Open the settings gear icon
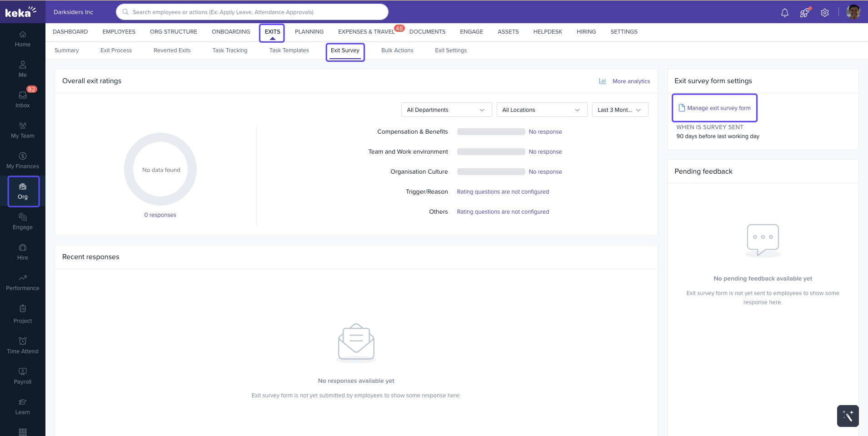The width and height of the screenshot is (868, 436). (825, 13)
